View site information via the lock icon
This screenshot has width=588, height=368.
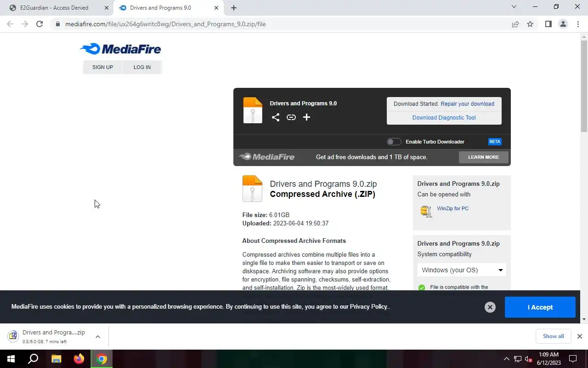58,24
